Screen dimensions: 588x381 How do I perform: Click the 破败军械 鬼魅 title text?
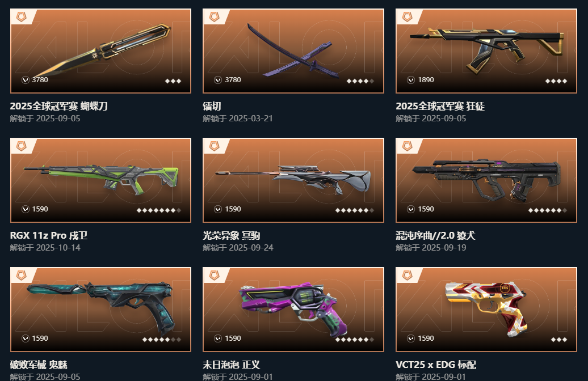pos(39,365)
